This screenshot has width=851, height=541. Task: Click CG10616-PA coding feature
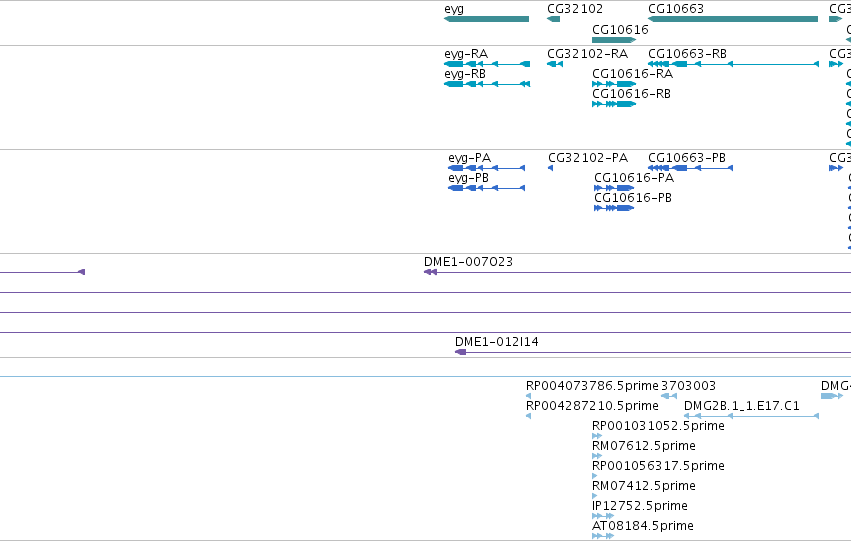(x=614, y=188)
